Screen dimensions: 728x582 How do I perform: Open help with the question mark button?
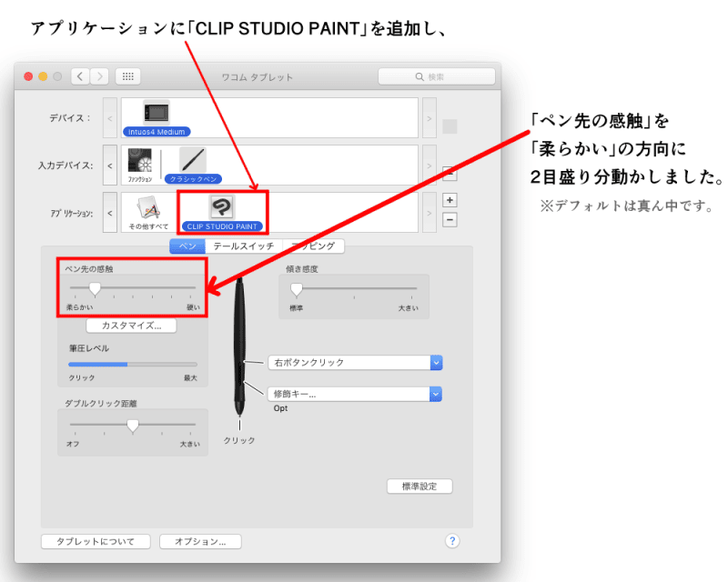point(452,541)
